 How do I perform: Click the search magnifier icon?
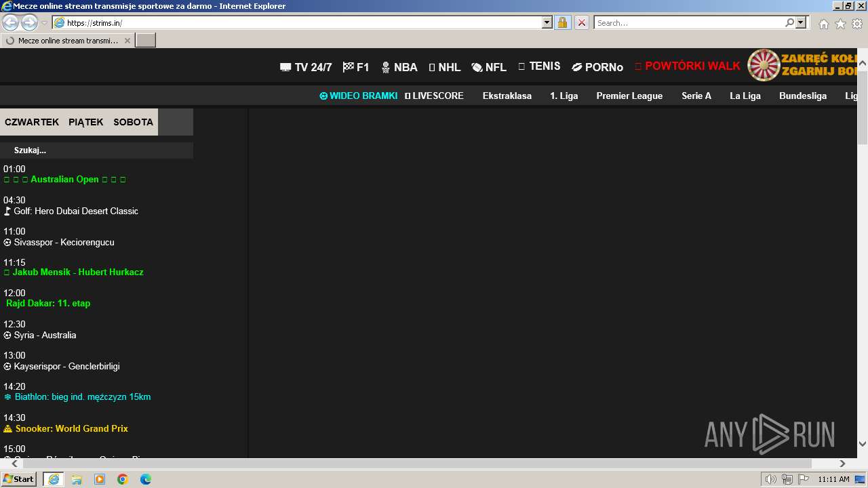[789, 22]
